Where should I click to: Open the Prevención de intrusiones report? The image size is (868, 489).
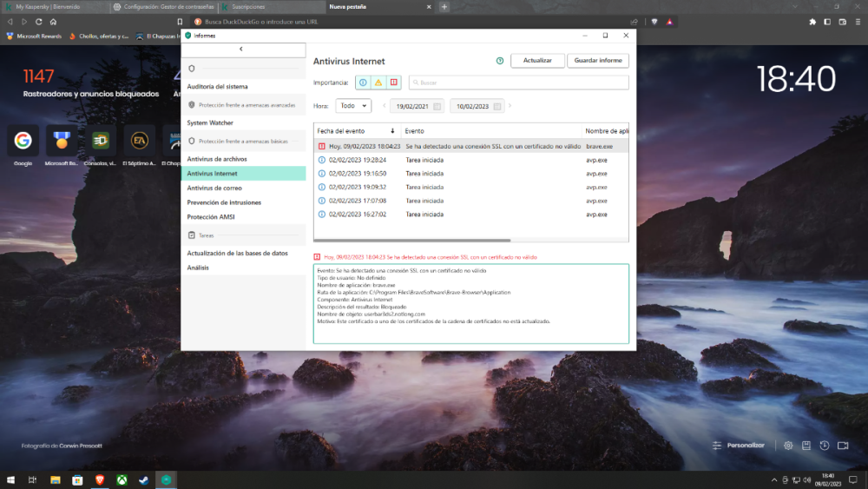pyautogui.click(x=224, y=202)
